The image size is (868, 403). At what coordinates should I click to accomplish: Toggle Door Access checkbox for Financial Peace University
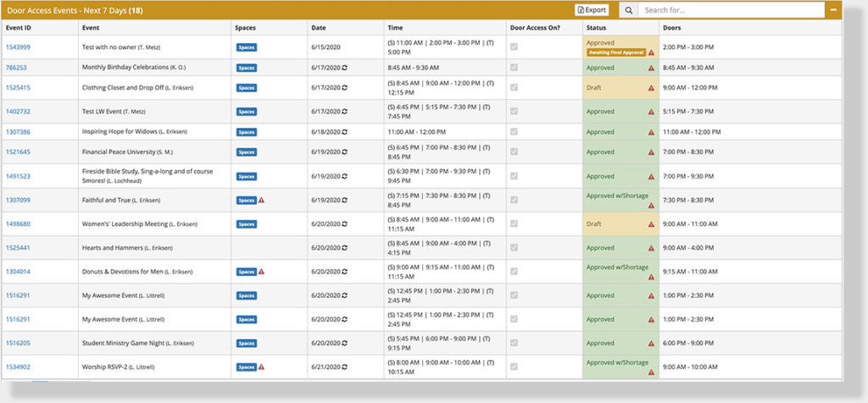point(515,152)
